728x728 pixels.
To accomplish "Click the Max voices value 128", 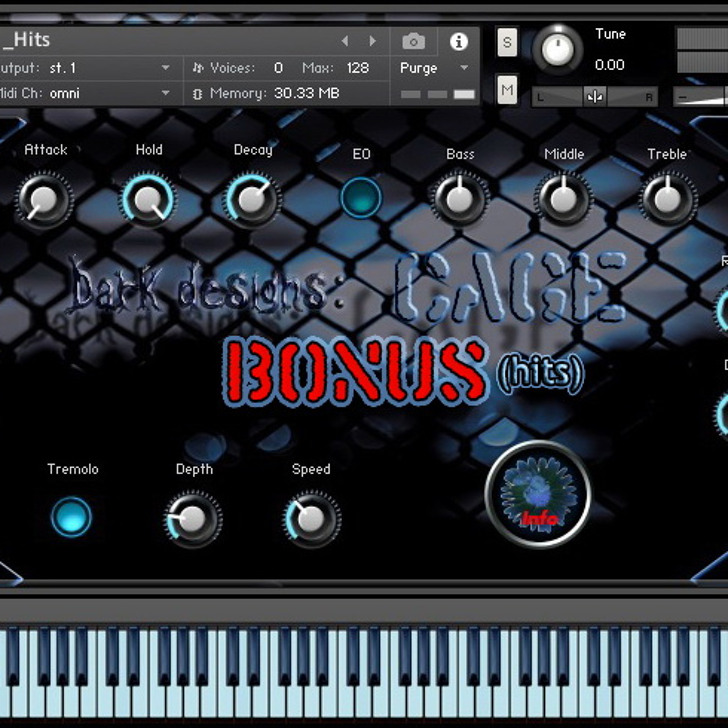I will pos(358,68).
